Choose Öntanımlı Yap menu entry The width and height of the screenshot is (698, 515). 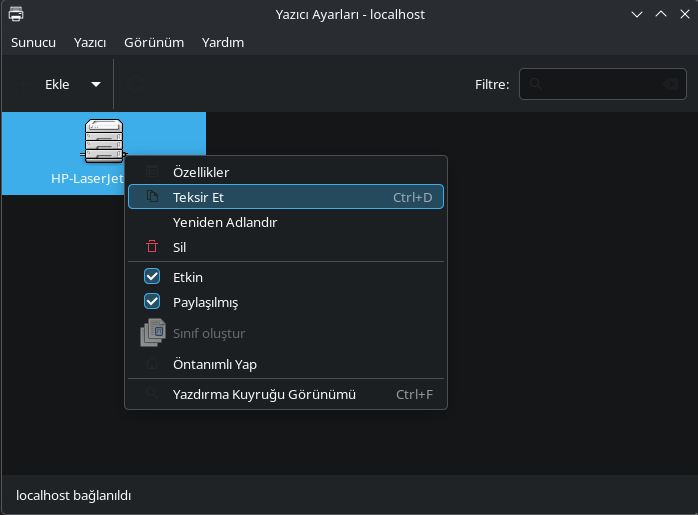pyautogui.click(x=286, y=364)
